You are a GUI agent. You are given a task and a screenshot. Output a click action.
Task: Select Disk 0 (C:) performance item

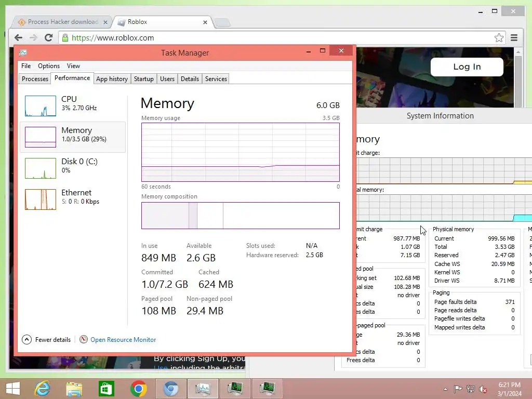pyautogui.click(x=73, y=168)
